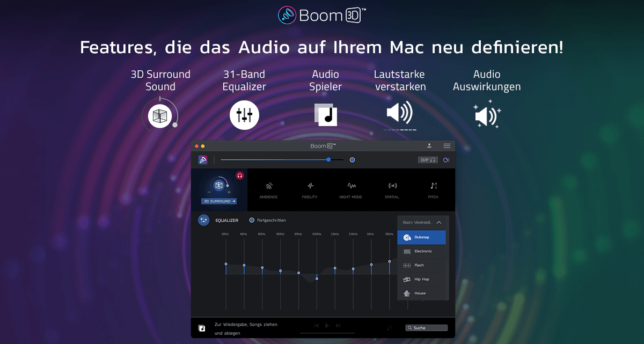Click the Audio Spieler music note icon

click(326, 114)
